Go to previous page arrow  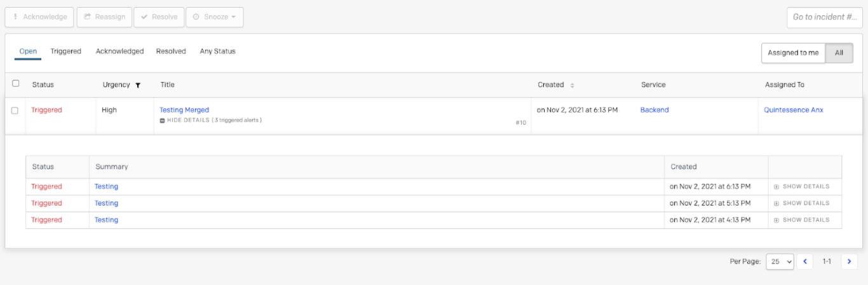click(x=805, y=261)
